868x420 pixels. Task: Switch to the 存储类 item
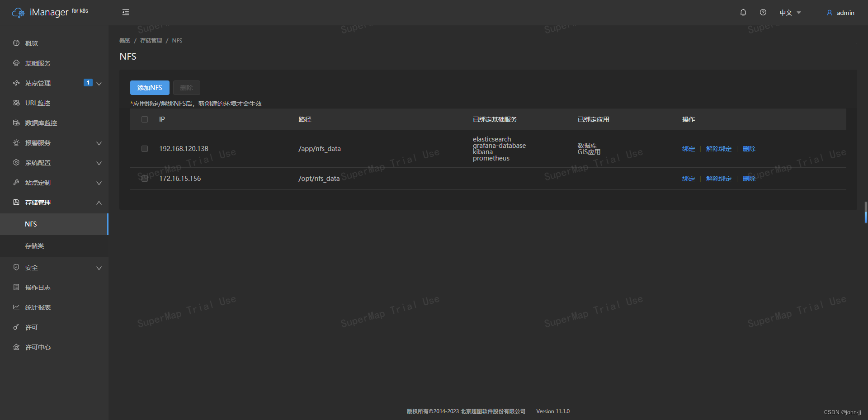[35, 245]
